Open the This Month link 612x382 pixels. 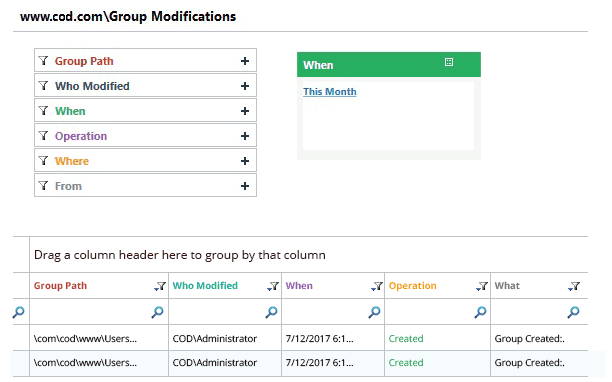click(330, 91)
